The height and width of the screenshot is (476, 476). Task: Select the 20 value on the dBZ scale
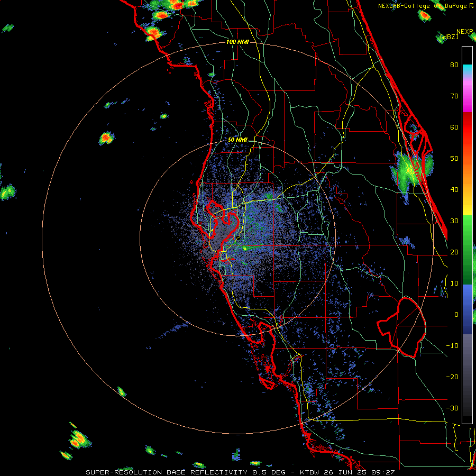(454, 252)
